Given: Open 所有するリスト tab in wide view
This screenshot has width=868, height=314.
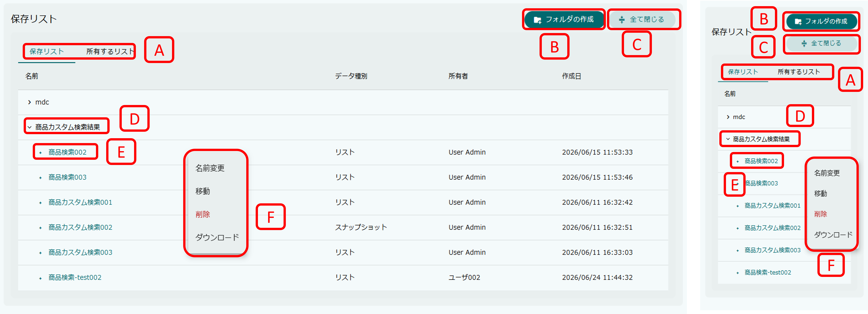Looking at the screenshot, I should tap(110, 52).
